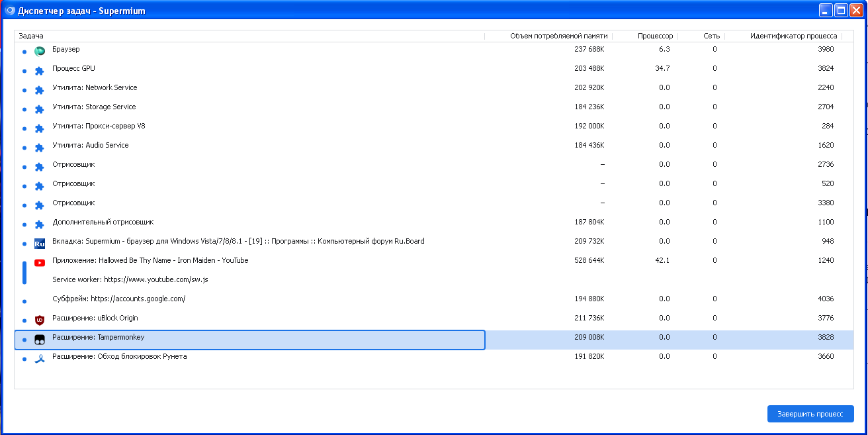Viewport: 868px width, 435px height.
Task: Click the uBlock Origin shield icon
Action: pos(40,320)
